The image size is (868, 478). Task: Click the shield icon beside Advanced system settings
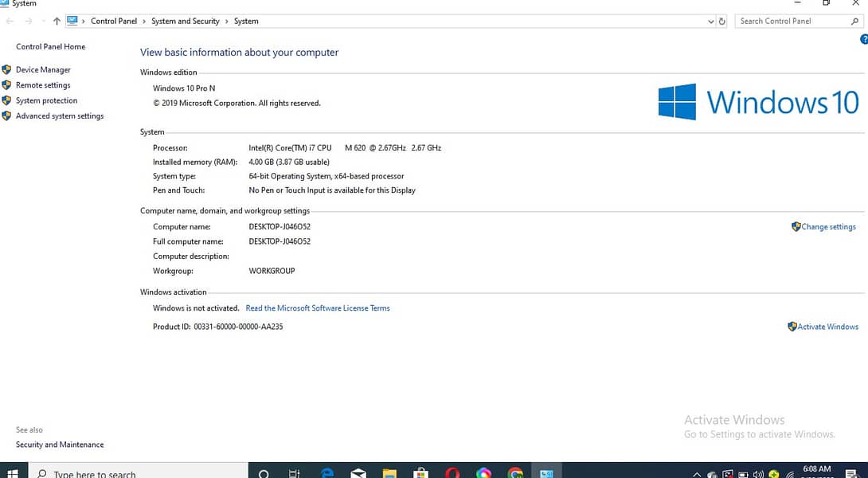pyautogui.click(x=6, y=116)
